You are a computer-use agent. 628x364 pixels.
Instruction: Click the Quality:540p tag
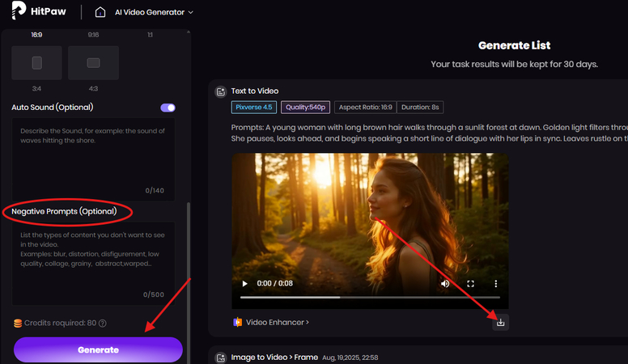tap(306, 108)
